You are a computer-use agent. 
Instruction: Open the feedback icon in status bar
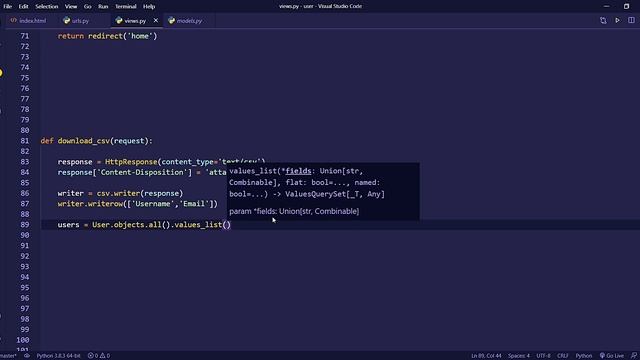click(634, 356)
